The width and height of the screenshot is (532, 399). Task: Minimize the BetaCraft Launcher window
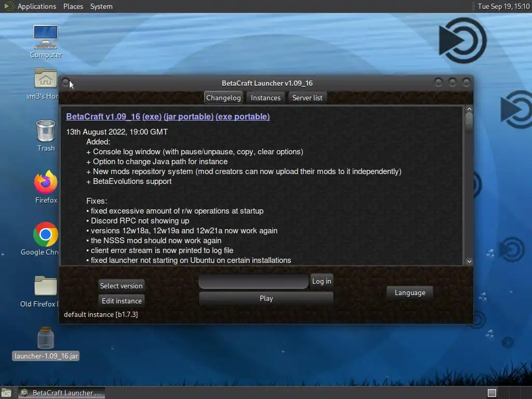pos(438,82)
